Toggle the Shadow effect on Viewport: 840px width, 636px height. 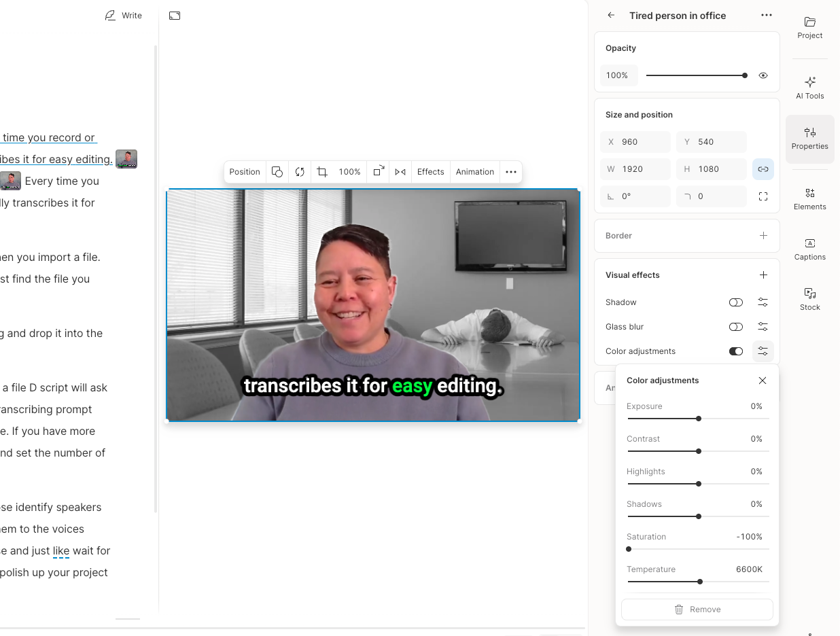[x=735, y=302]
